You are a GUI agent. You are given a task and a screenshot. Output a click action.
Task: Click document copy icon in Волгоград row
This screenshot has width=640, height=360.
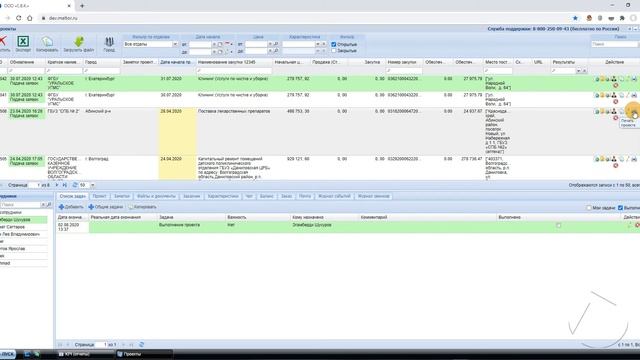621,159
